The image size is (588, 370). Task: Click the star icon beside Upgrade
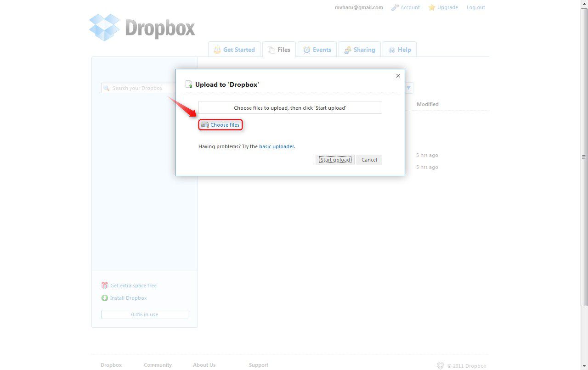point(432,7)
